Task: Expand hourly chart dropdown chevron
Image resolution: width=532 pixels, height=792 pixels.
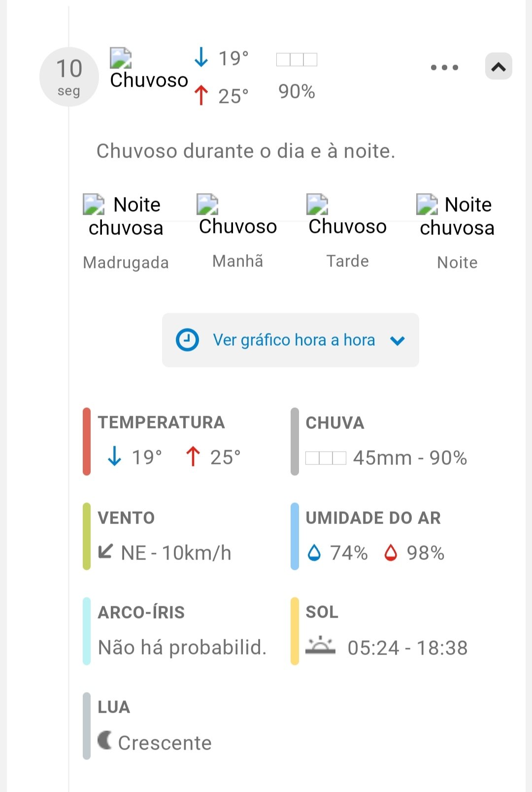Action: pos(398,340)
